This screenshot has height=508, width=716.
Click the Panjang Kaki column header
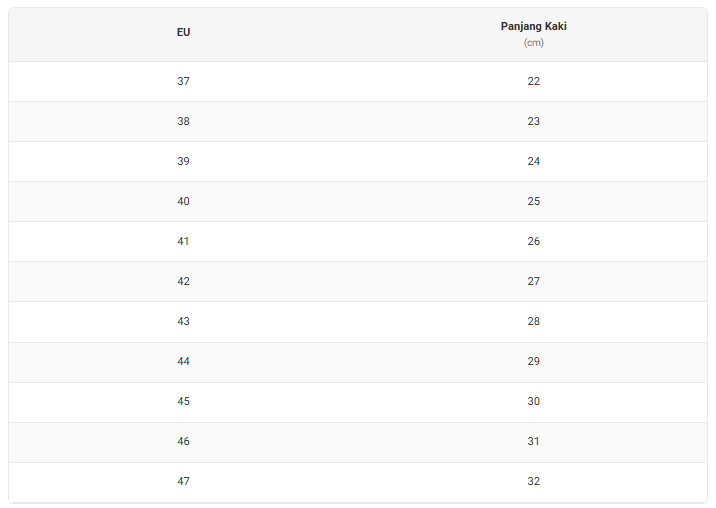pos(533,26)
